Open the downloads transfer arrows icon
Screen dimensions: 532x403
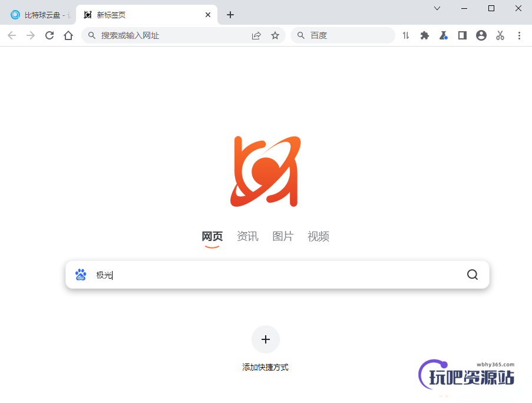coord(406,35)
